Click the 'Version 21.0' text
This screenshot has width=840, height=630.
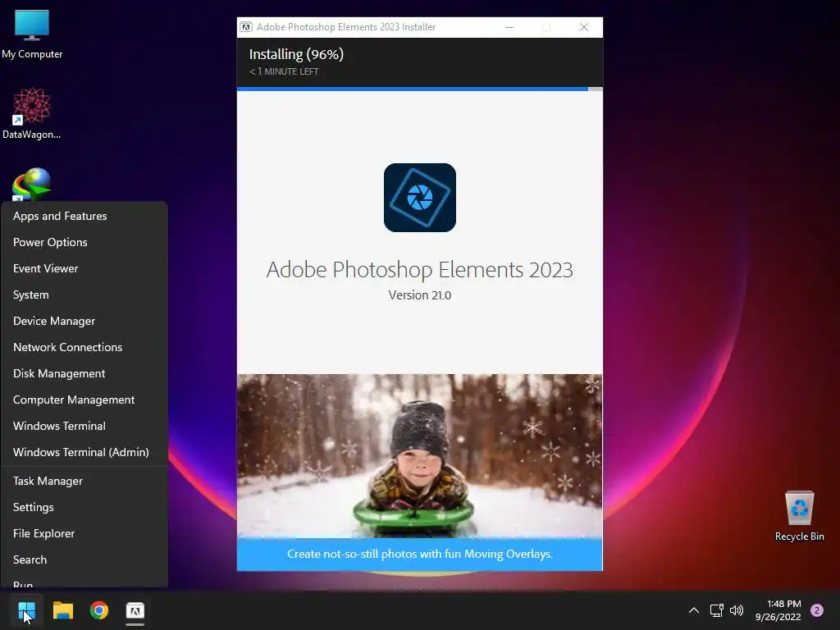(419, 295)
